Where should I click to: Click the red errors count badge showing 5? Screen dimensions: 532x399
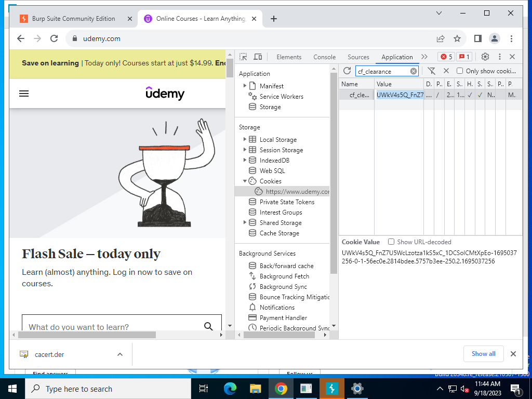446,57
